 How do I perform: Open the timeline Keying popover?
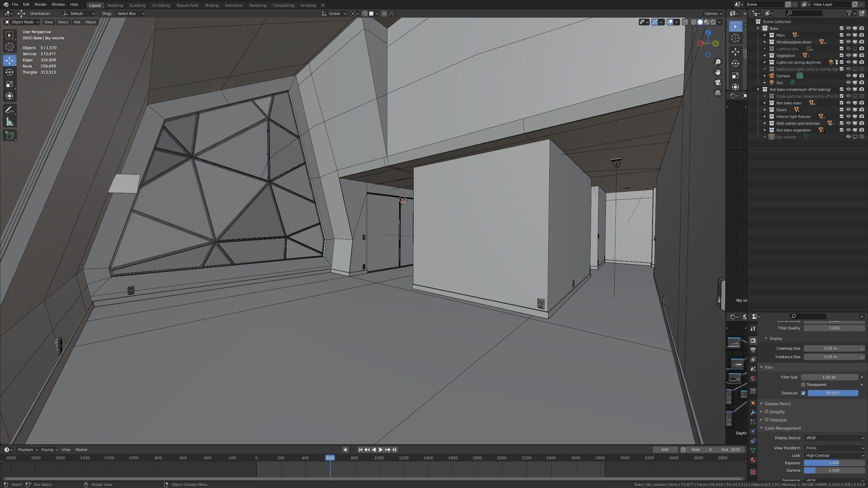(x=49, y=450)
